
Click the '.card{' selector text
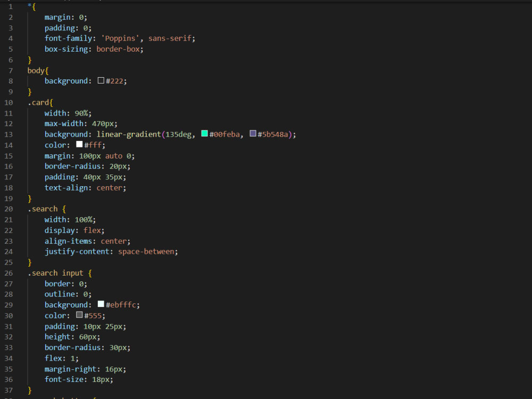tap(40, 103)
